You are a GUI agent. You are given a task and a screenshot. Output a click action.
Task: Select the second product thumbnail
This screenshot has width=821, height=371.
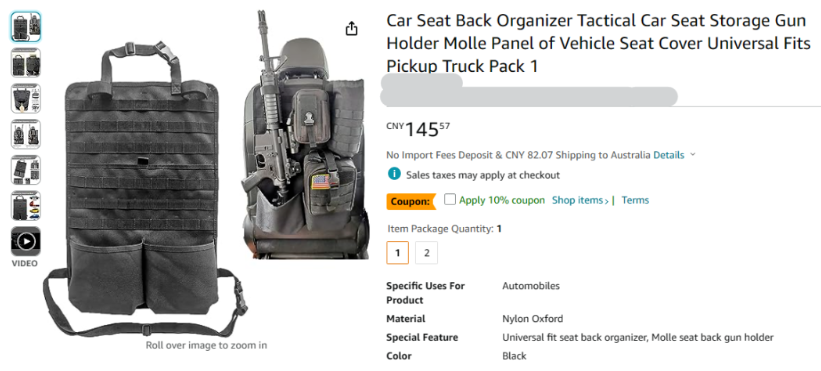tap(26, 62)
